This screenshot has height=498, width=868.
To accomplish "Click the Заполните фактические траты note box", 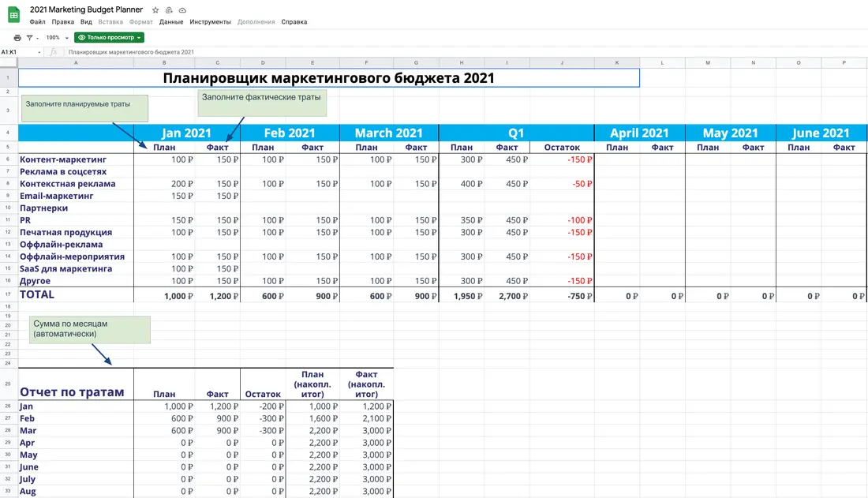I will pyautogui.click(x=262, y=103).
